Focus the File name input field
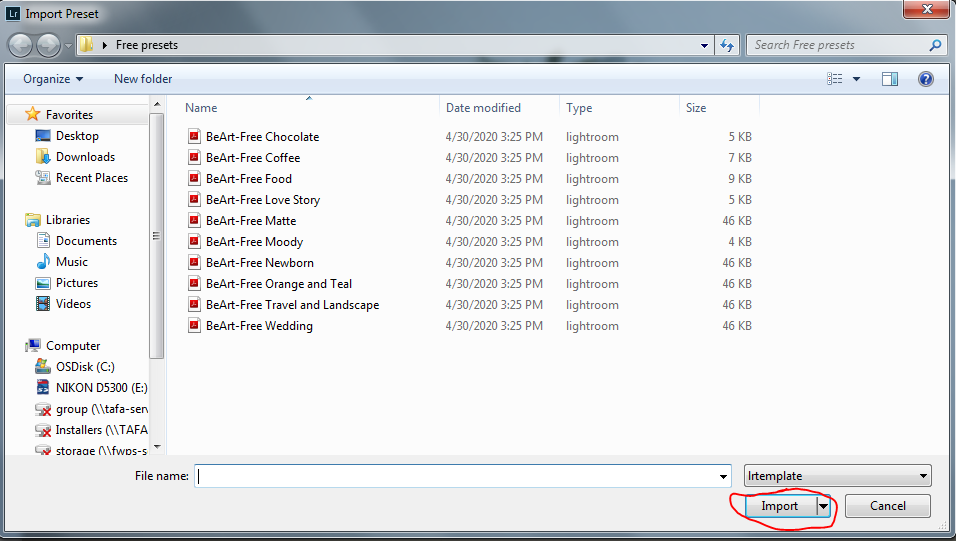The image size is (956, 541). click(x=456, y=476)
